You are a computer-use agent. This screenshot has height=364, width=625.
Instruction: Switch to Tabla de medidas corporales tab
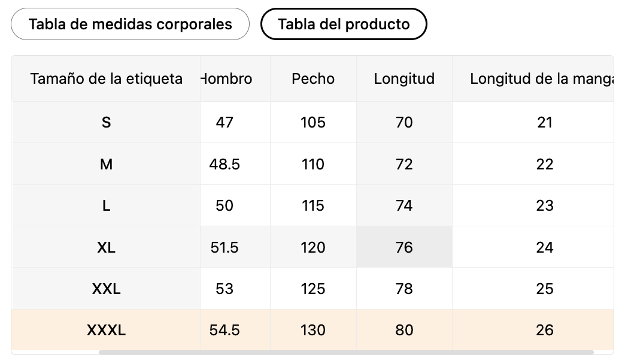(x=130, y=24)
